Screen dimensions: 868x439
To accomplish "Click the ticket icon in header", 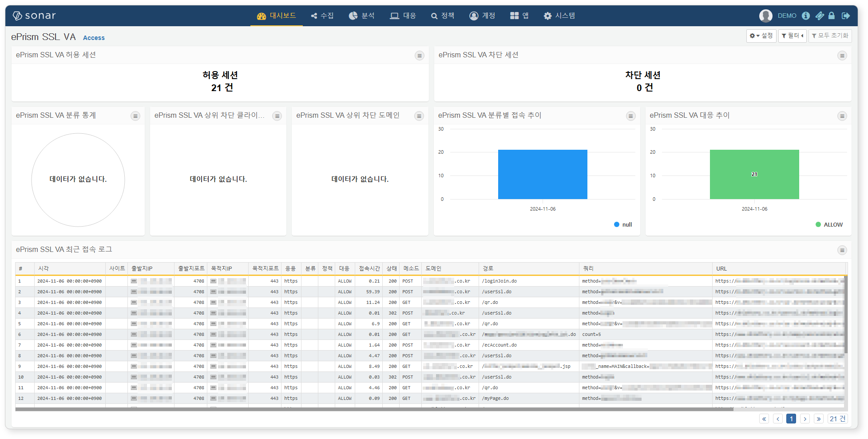I will coord(820,16).
